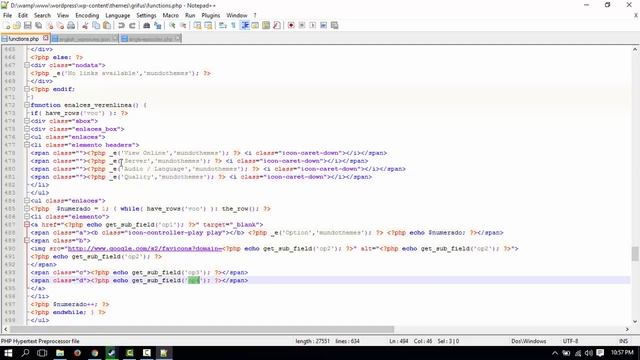Open the User Defined Language dialog icon

pos(255,25)
